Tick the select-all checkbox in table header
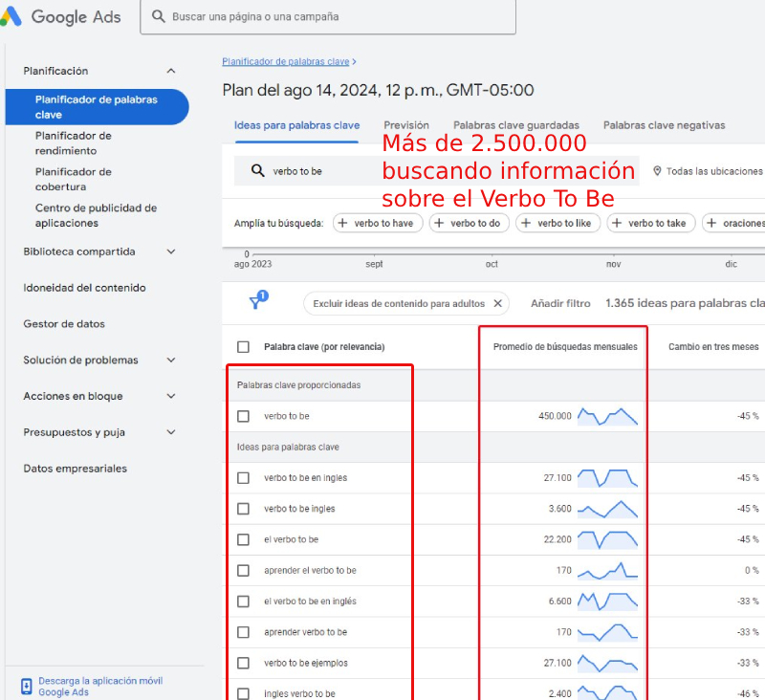Viewport: 765px width, 700px height. 243,347
